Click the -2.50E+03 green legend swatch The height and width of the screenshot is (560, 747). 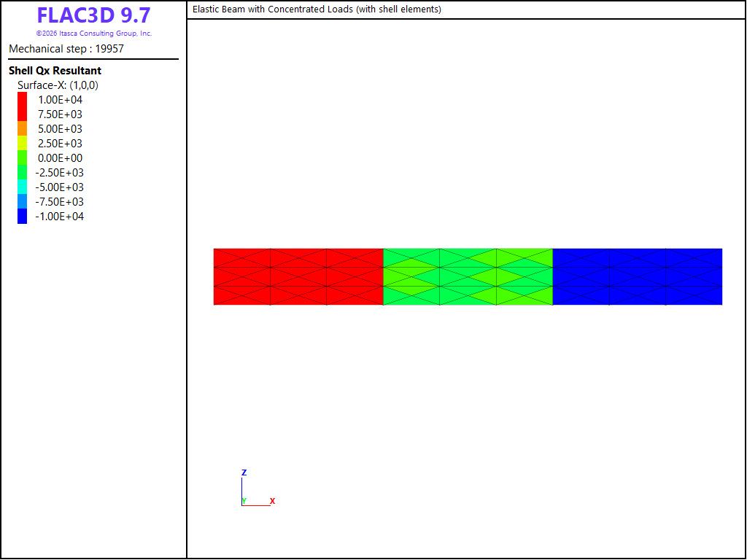coord(22,172)
